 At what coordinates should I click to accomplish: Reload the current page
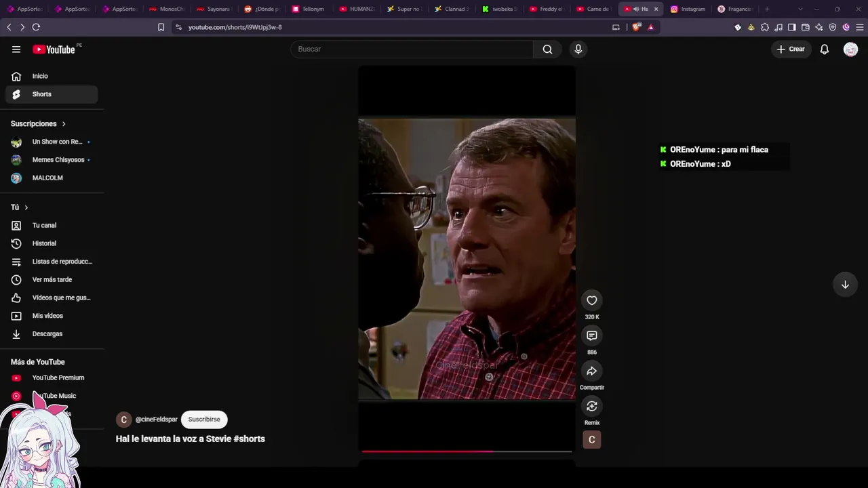point(36,27)
